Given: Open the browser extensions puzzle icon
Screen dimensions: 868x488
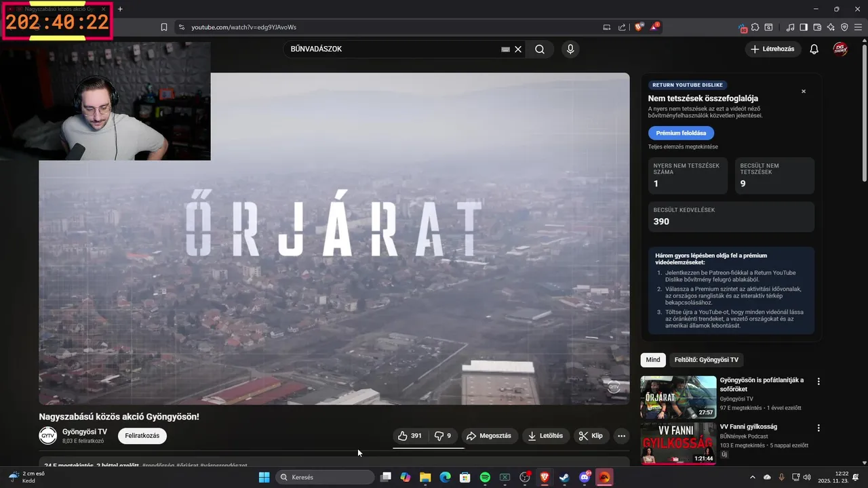Looking at the screenshot, I should click(755, 27).
